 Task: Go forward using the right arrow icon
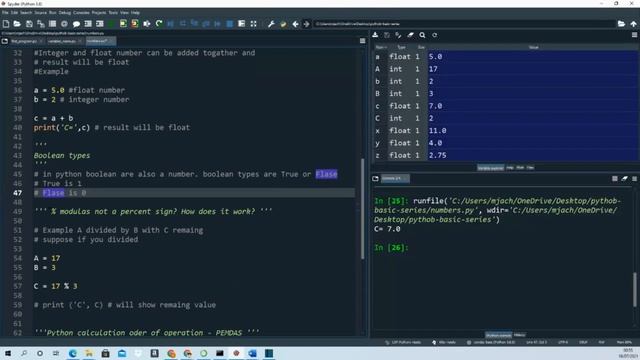click(306, 24)
